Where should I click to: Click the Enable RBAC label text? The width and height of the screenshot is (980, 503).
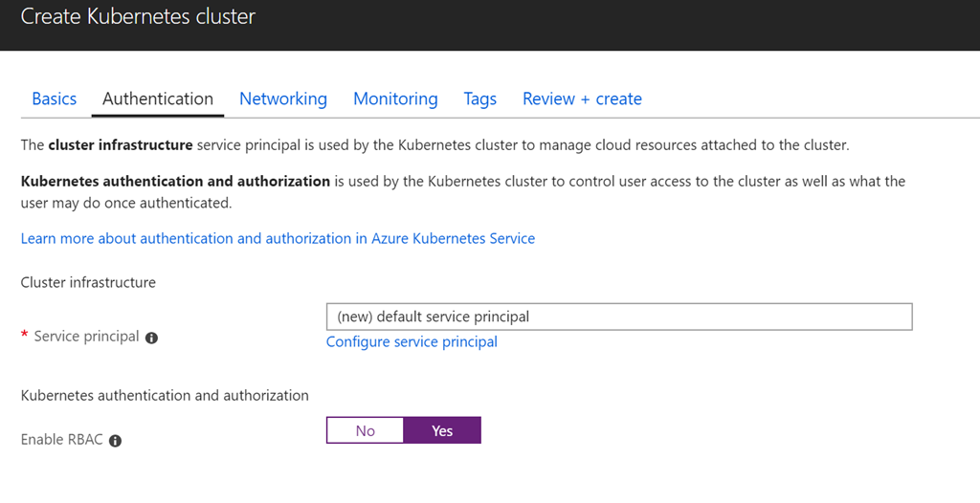[x=63, y=440]
